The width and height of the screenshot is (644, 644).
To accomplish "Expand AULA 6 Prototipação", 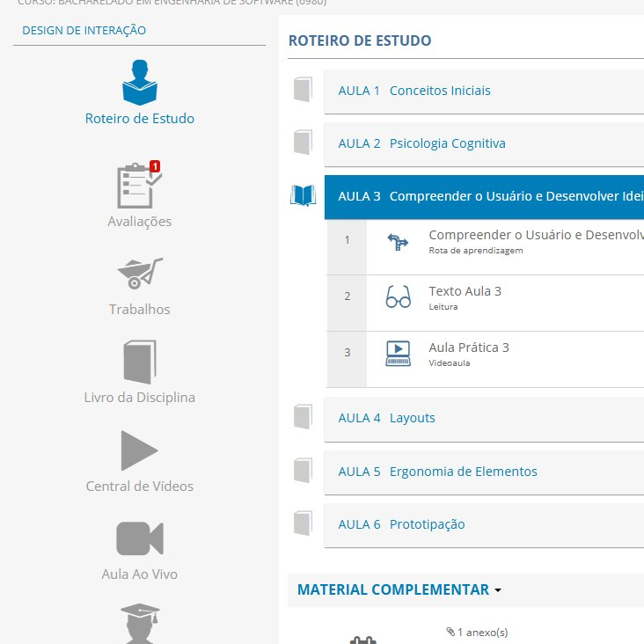I will pos(484,526).
